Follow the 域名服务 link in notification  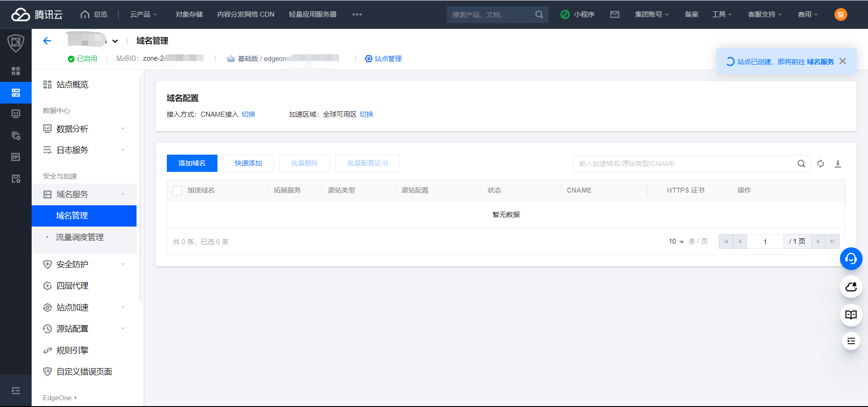(x=820, y=62)
